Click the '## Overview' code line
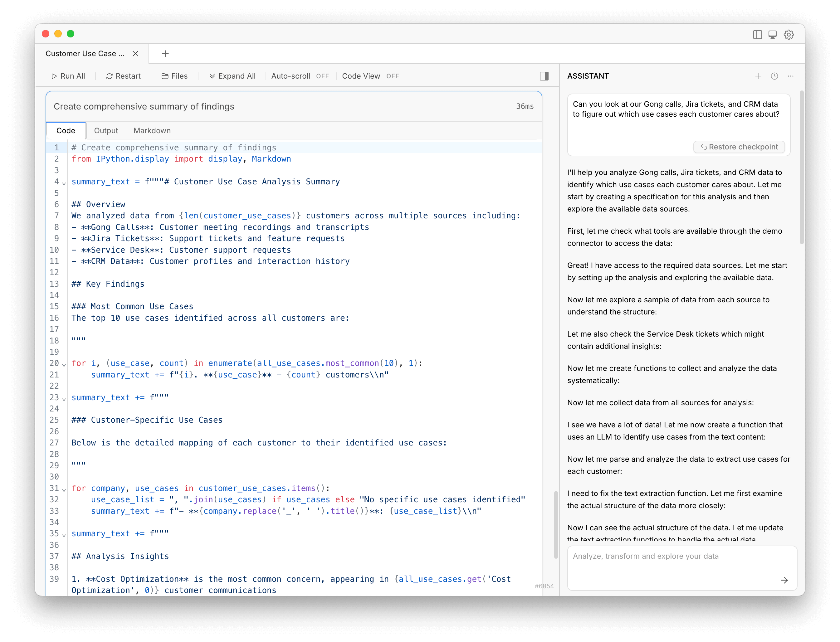The width and height of the screenshot is (840, 642). tap(98, 204)
